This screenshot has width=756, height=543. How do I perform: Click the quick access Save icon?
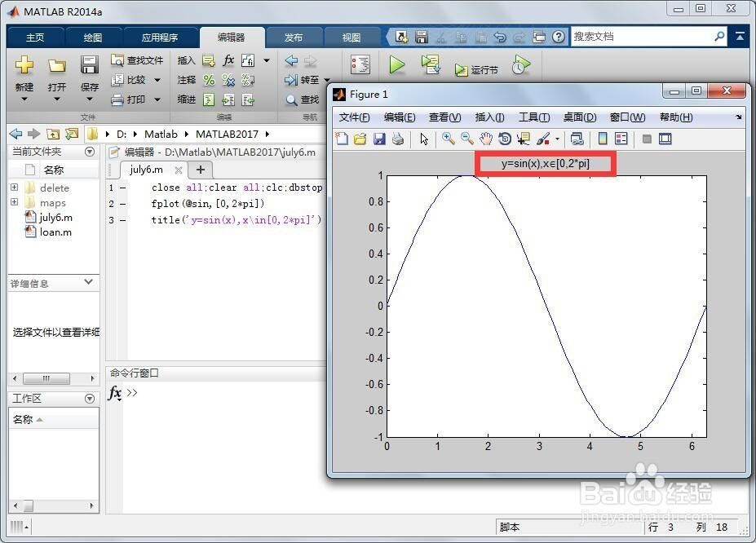pyautogui.click(x=422, y=37)
